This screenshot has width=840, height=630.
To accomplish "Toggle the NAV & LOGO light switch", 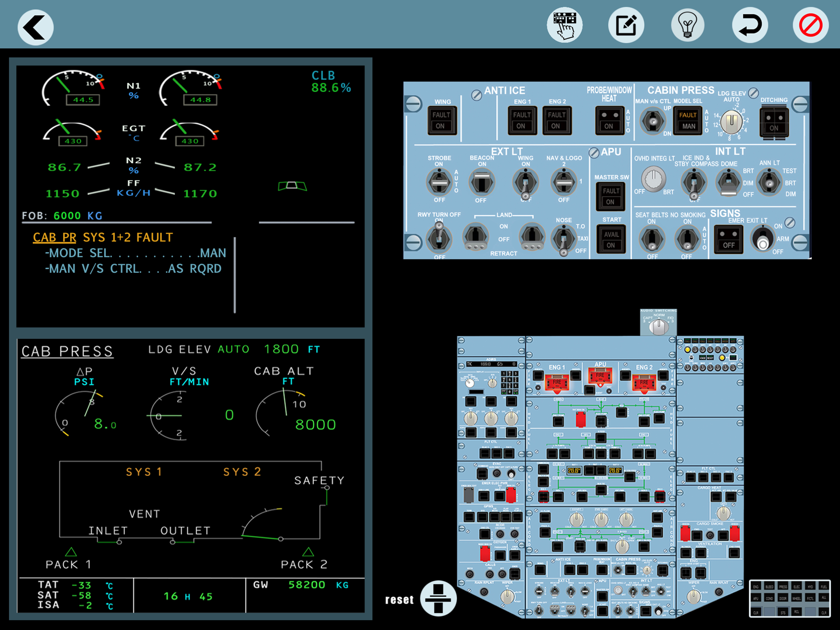I will (x=564, y=182).
